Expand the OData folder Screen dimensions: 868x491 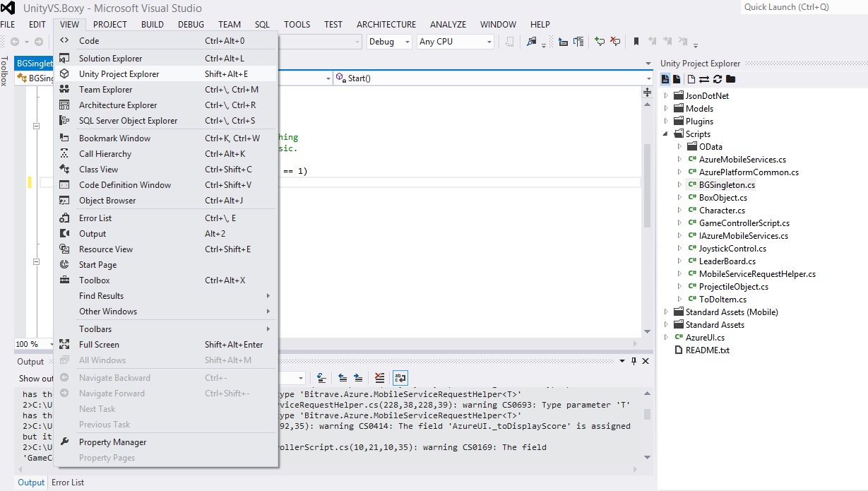pyautogui.click(x=679, y=147)
